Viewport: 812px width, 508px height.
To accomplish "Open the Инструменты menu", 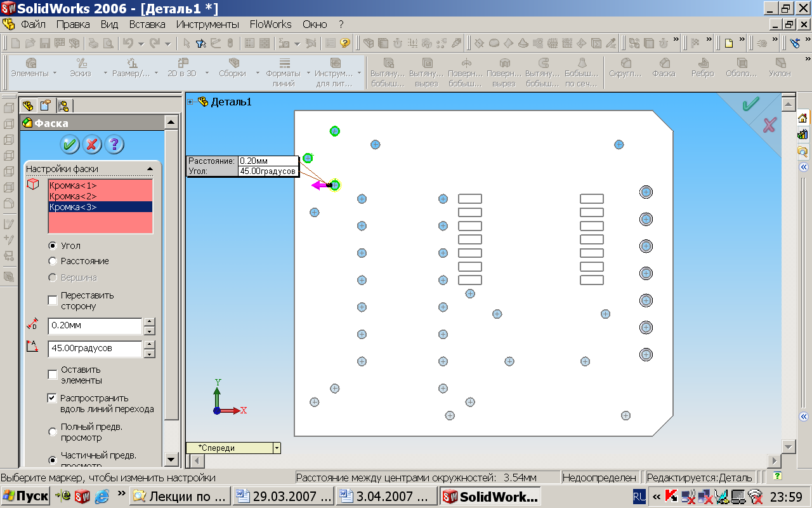I will pos(208,24).
